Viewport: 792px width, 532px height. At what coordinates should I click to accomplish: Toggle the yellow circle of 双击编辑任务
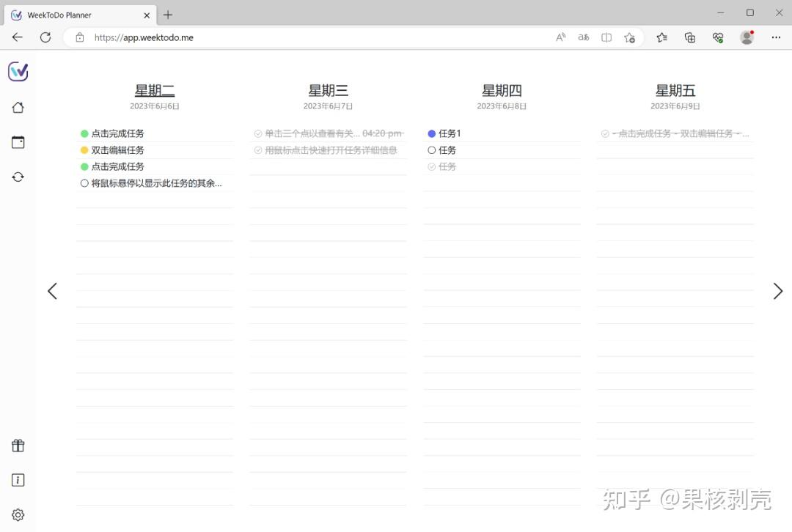click(x=84, y=150)
